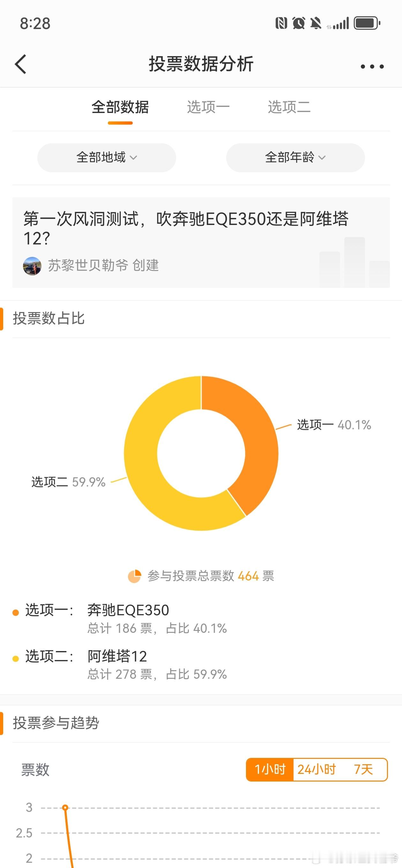
Task: Tap the muted bell status icon
Action: pos(316,23)
